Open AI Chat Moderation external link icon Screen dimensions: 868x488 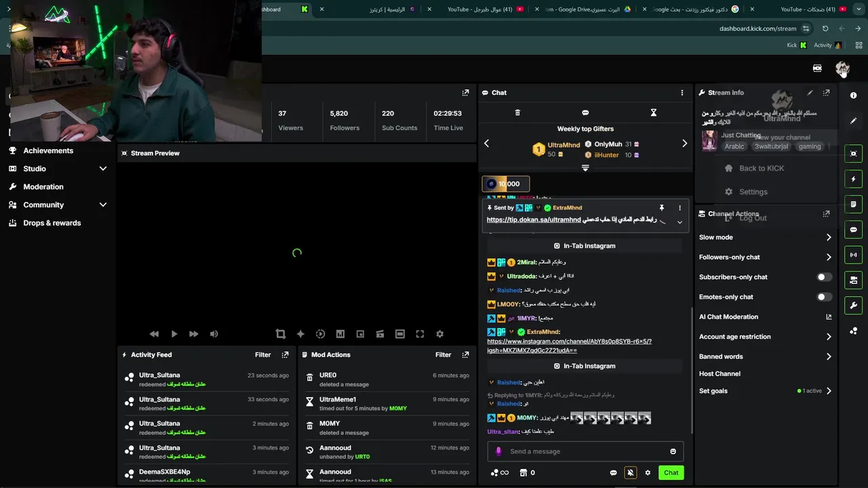tap(829, 317)
